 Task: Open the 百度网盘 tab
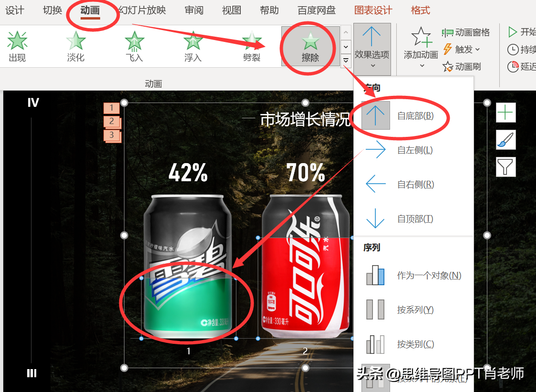click(317, 10)
